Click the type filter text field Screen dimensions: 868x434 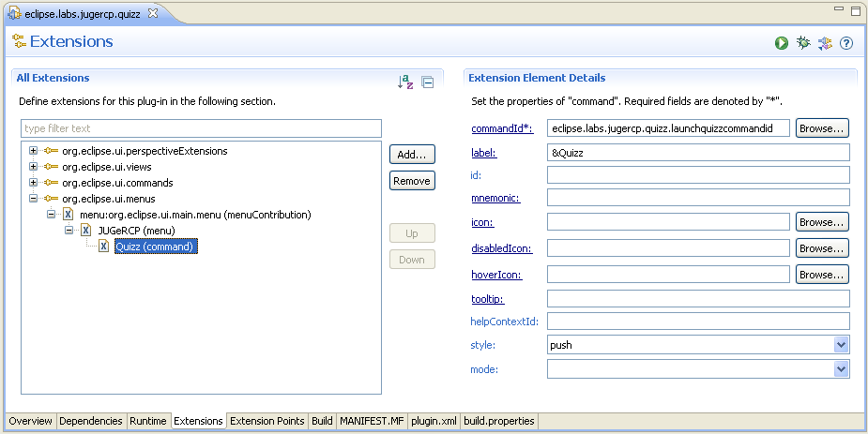coord(201,128)
